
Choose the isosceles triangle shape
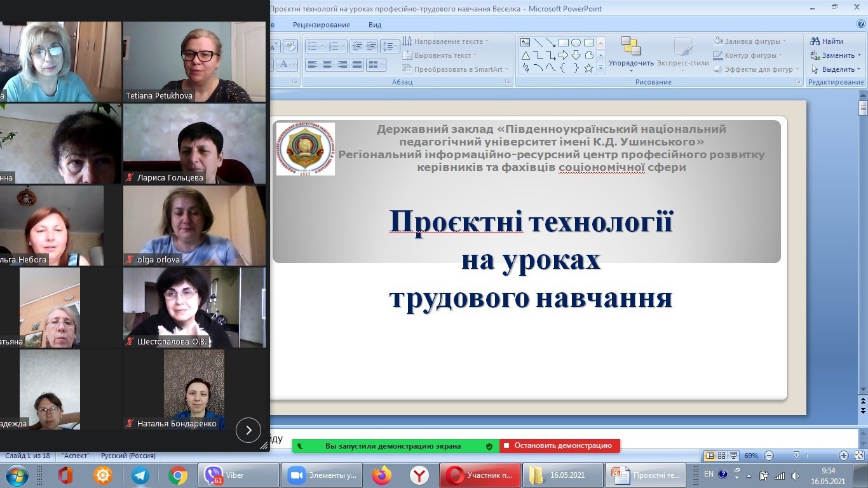coord(526,55)
